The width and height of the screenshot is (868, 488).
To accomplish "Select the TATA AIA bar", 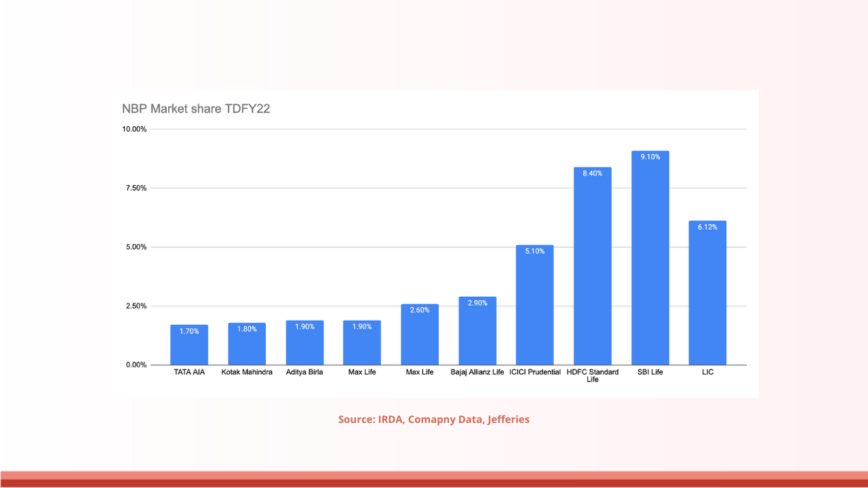I will click(189, 345).
